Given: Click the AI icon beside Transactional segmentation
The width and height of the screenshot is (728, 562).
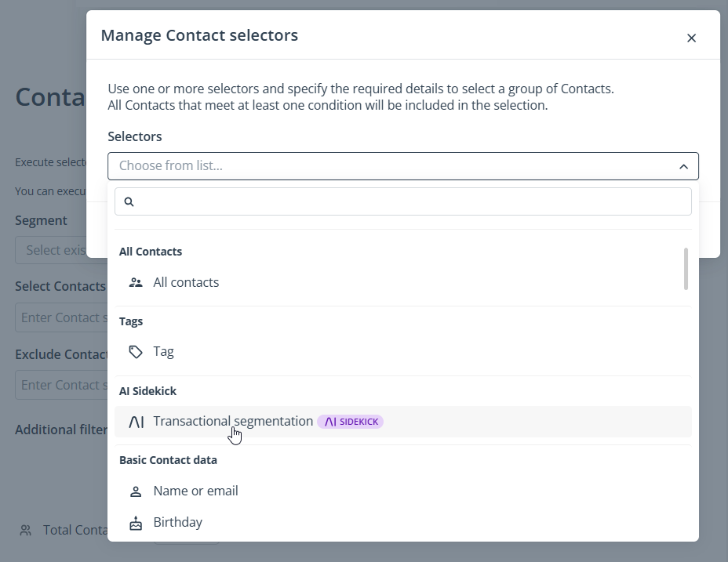Looking at the screenshot, I should (136, 421).
